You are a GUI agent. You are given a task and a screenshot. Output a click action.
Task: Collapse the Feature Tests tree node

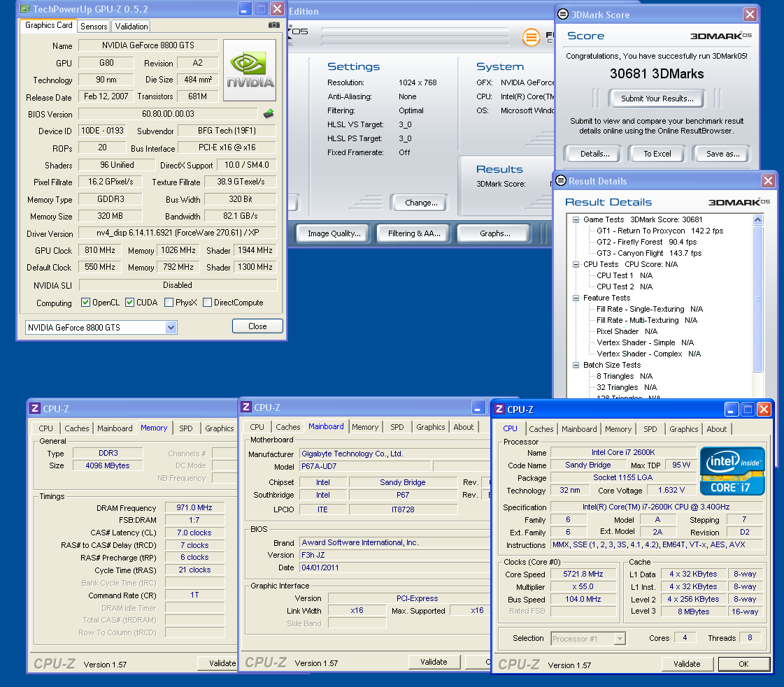576,298
